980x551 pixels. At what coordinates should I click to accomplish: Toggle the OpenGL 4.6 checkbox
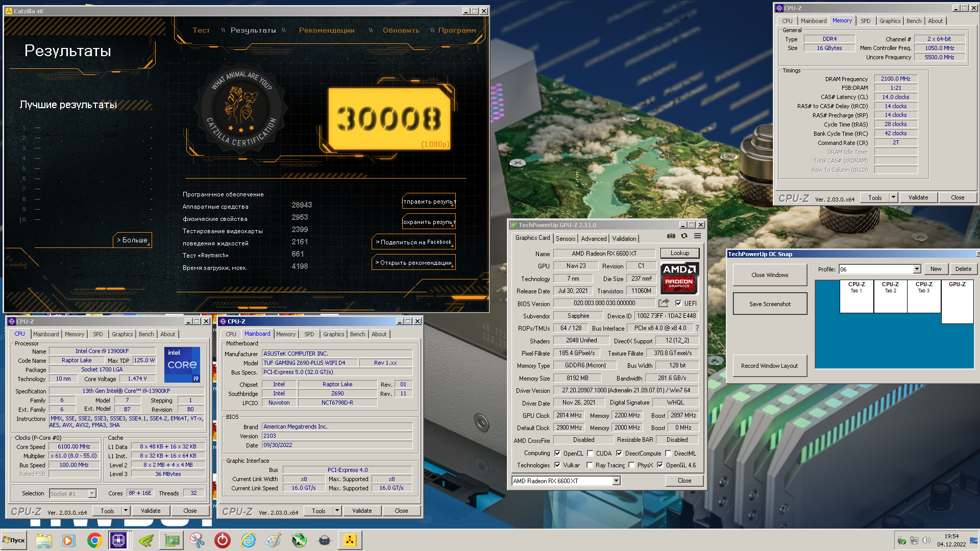(x=660, y=465)
